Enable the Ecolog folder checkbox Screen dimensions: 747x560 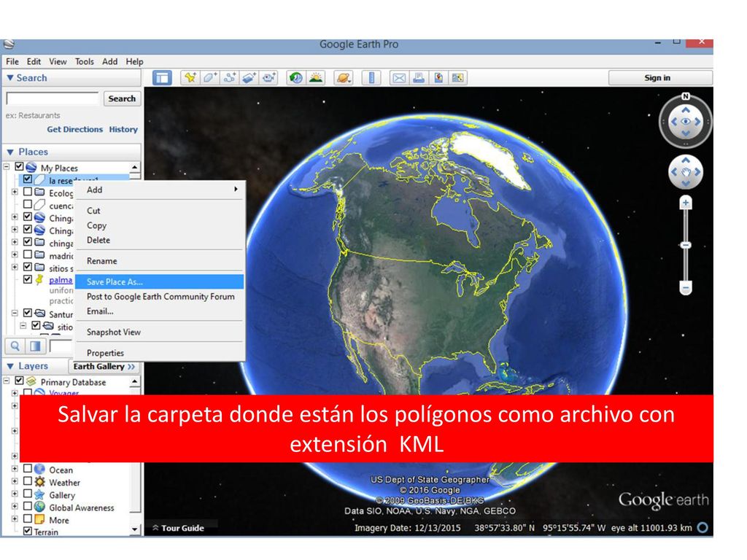coord(28,192)
